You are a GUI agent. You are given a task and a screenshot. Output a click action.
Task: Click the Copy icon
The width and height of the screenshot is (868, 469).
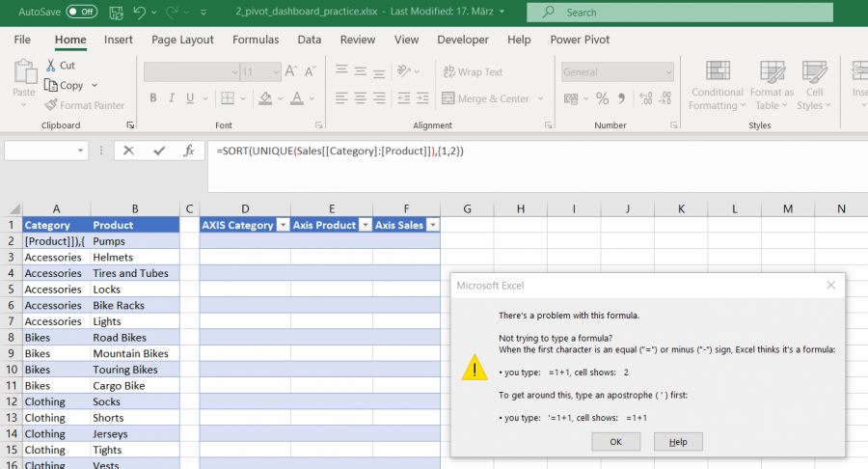click(51, 85)
